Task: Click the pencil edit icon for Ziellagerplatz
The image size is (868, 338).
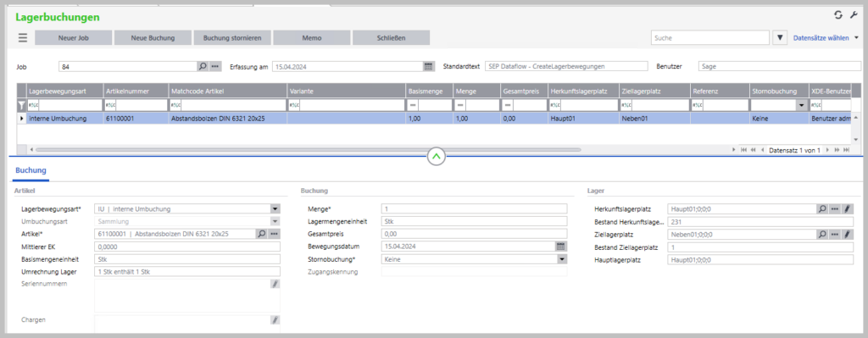Action: pos(848,235)
